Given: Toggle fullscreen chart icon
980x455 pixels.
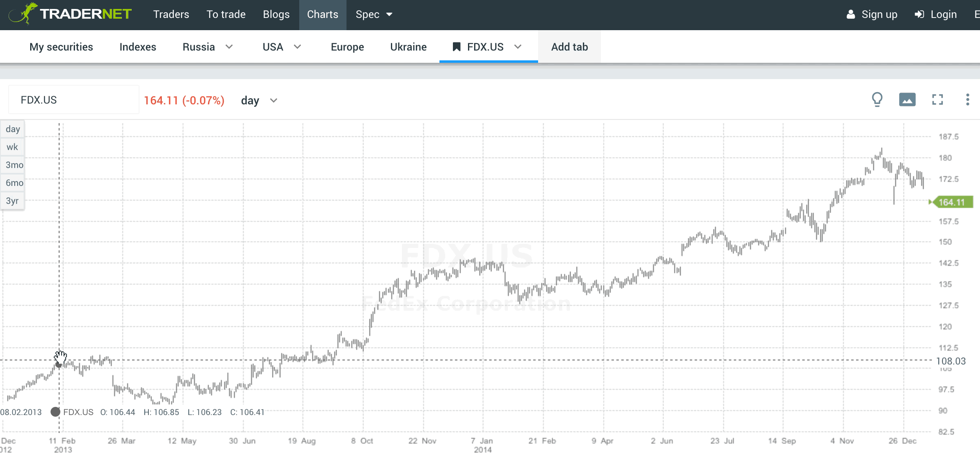Looking at the screenshot, I should pyautogui.click(x=938, y=99).
